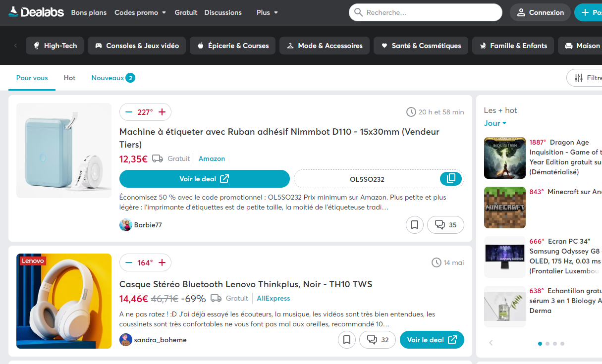
Task: Expand the Codes promo dropdown
Action: point(140,12)
